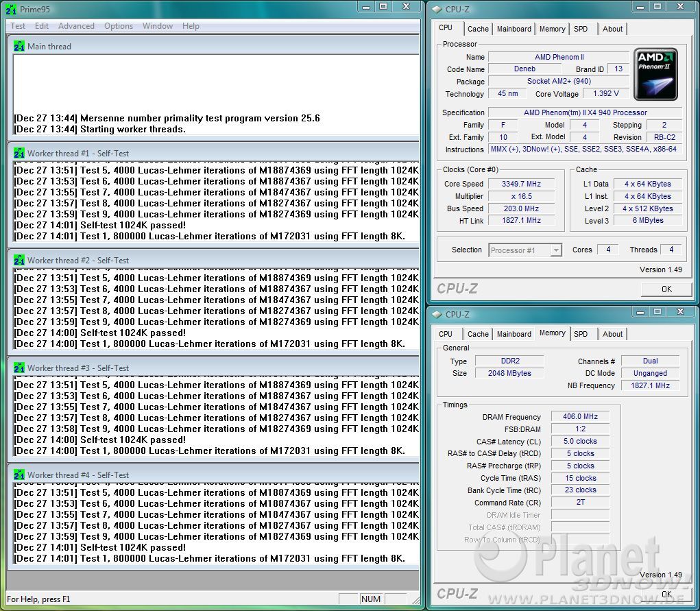700x611 pixels.
Task: Click OK button in upper CPU-Z window
Action: (666, 289)
